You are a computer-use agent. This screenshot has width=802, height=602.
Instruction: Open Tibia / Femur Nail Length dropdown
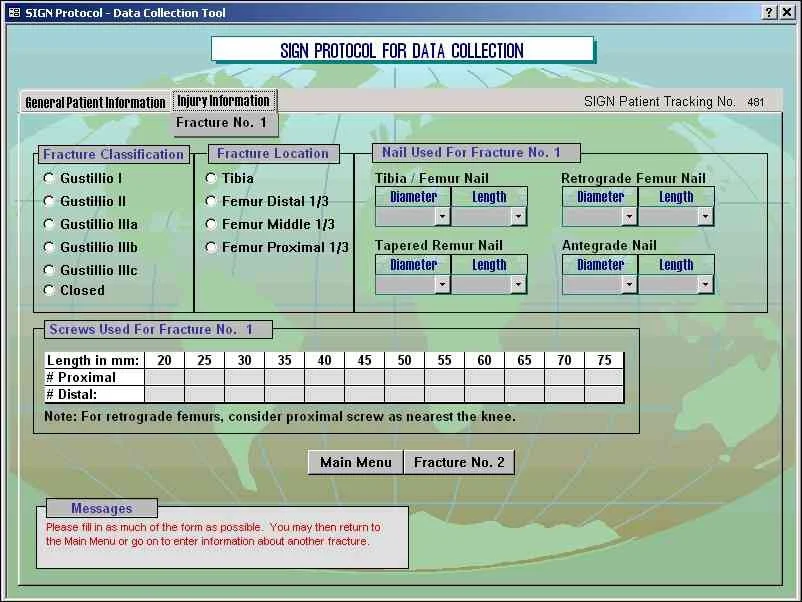coord(518,216)
